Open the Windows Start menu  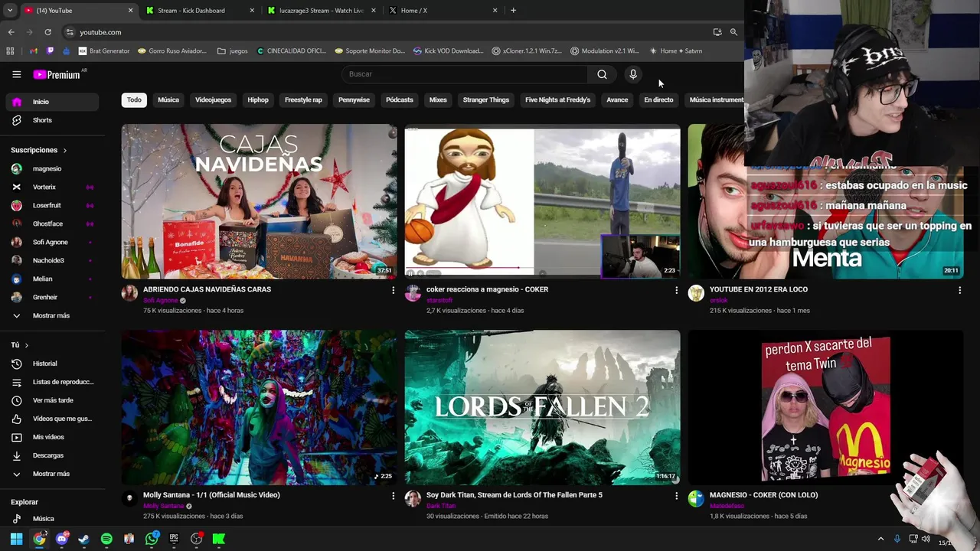[16, 539]
